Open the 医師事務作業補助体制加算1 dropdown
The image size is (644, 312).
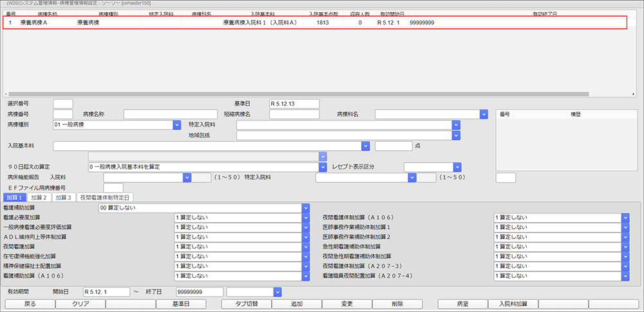pos(625,228)
